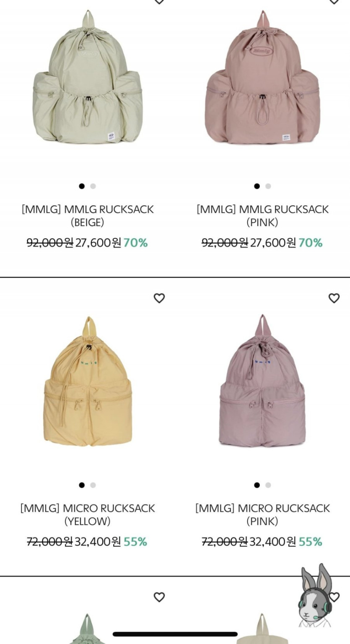Open yellow Micro Rucksack product photo
Screen dimensions: 350x644
[x=88, y=381]
